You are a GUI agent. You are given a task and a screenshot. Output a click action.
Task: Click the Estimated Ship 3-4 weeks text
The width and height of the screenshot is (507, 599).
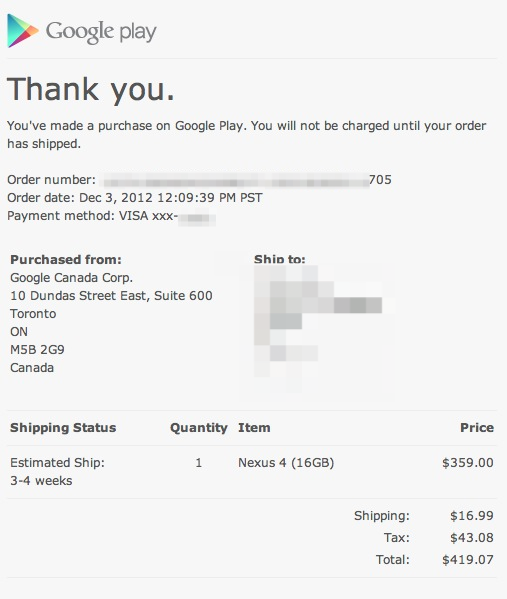(57, 472)
